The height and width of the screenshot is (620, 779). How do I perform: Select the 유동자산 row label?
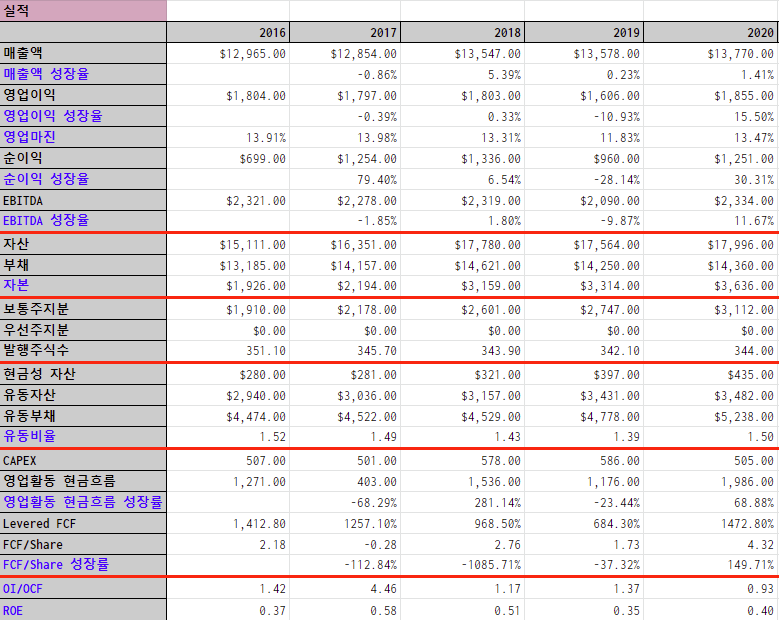pos(83,395)
